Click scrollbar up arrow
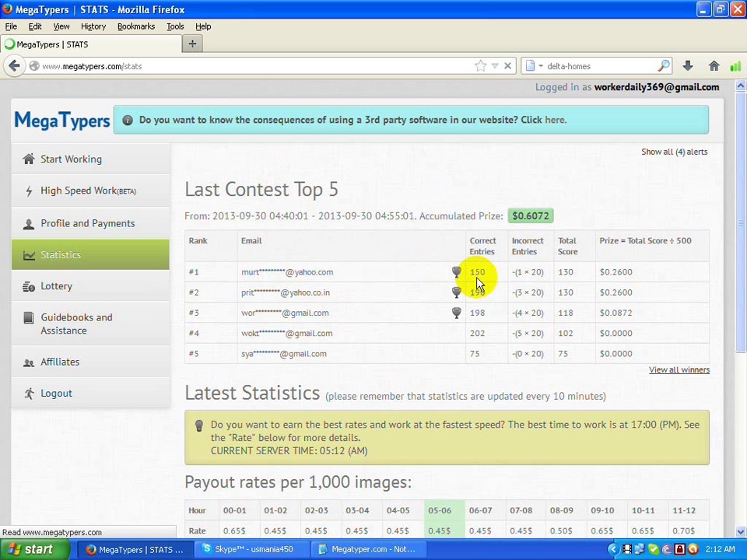Screen dimensions: 747x560 tap(741, 86)
